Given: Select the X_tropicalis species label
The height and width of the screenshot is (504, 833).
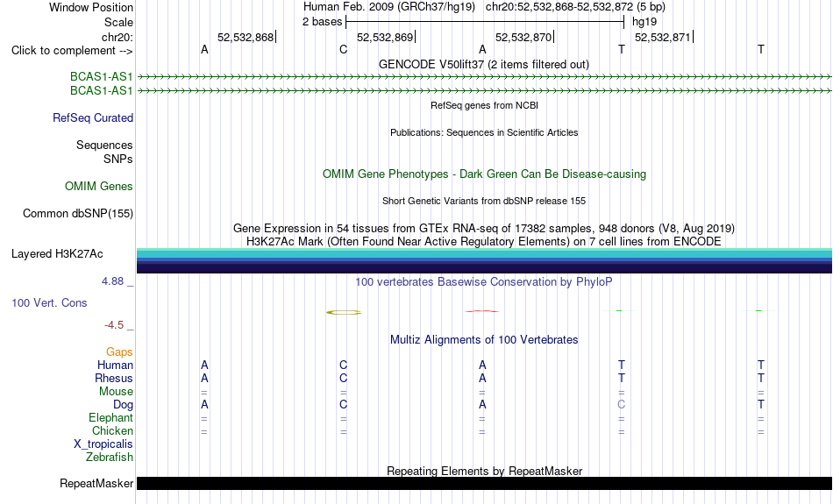Looking at the screenshot, I should click(103, 444).
